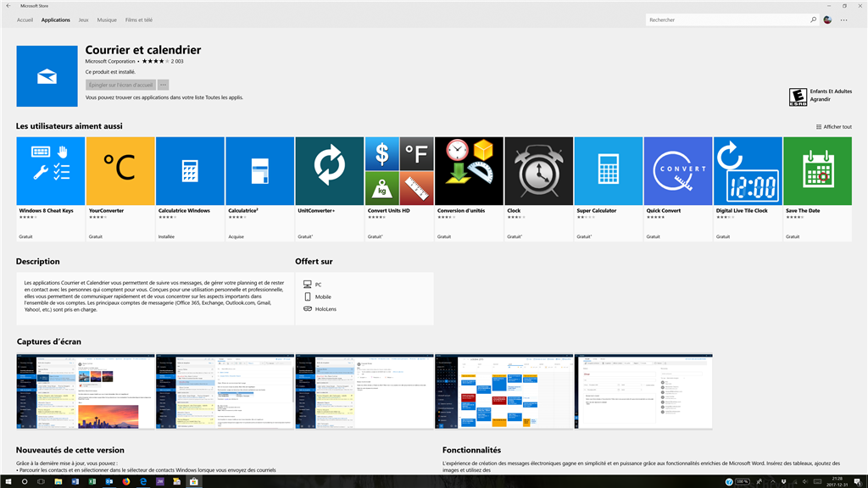Click Afficher tout link
This screenshot has width=868, height=488.
pyautogui.click(x=834, y=127)
